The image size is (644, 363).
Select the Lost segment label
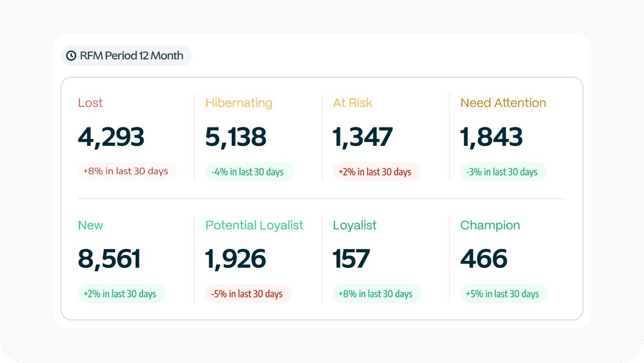(90, 103)
